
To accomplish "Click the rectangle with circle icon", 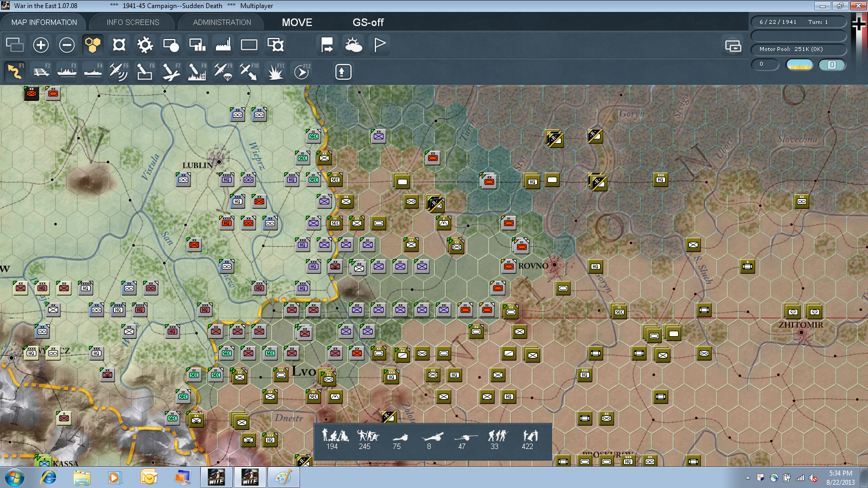I will 171,44.
